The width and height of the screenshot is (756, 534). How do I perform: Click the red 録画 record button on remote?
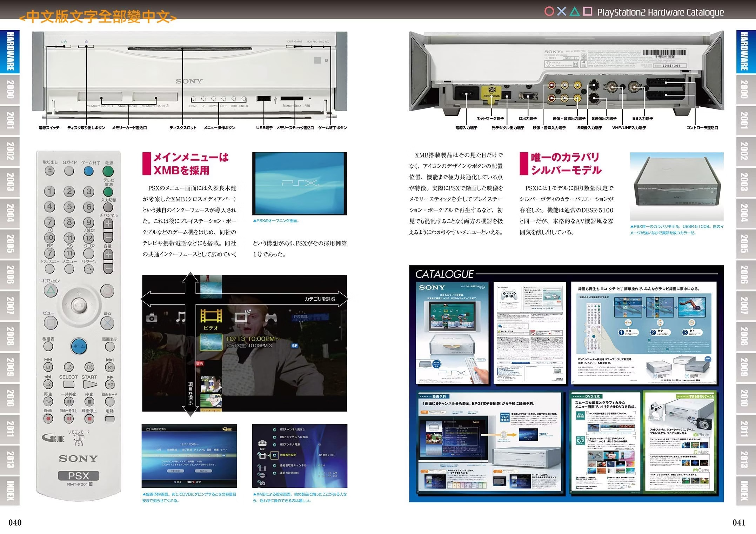pyautogui.click(x=48, y=419)
